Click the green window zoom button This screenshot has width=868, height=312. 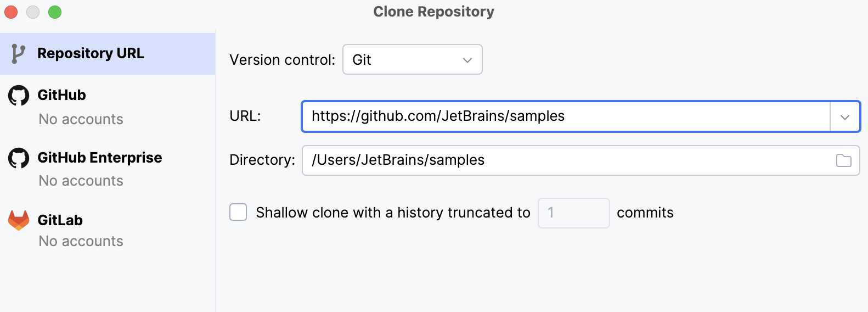pyautogui.click(x=55, y=12)
